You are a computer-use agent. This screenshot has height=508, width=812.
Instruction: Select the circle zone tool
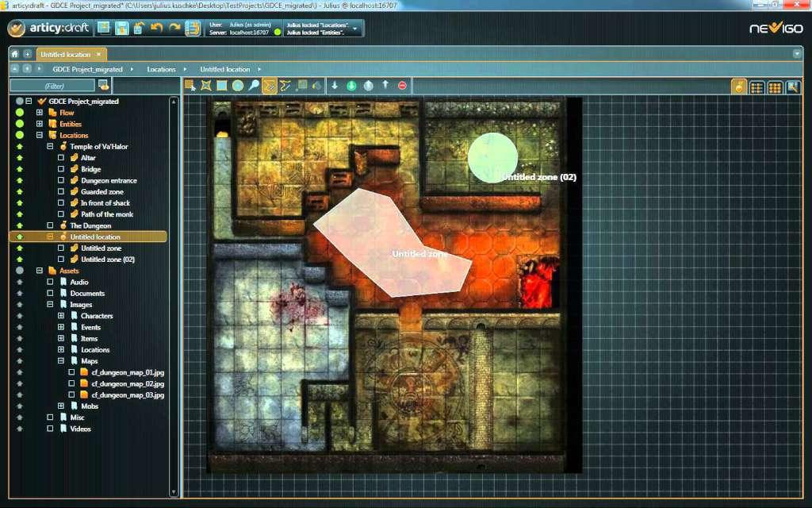pos(238,86)
